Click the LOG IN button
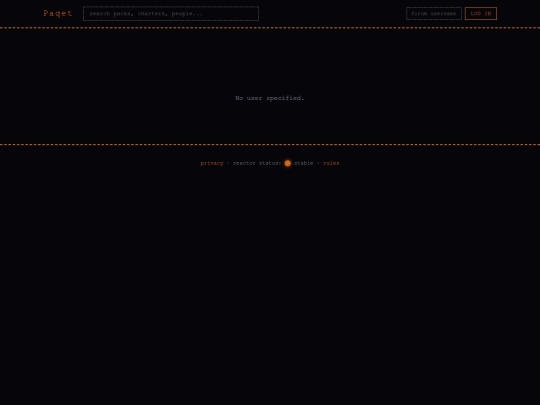This screenshot has width=540, height=405. tap(481, 13)
